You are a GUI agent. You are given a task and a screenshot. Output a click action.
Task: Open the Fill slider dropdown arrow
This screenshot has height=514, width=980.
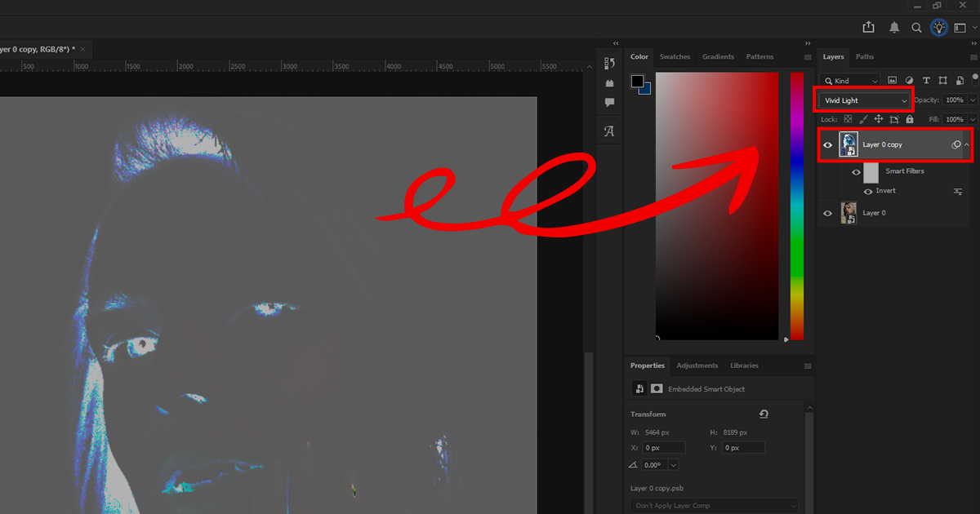point(973,119)
